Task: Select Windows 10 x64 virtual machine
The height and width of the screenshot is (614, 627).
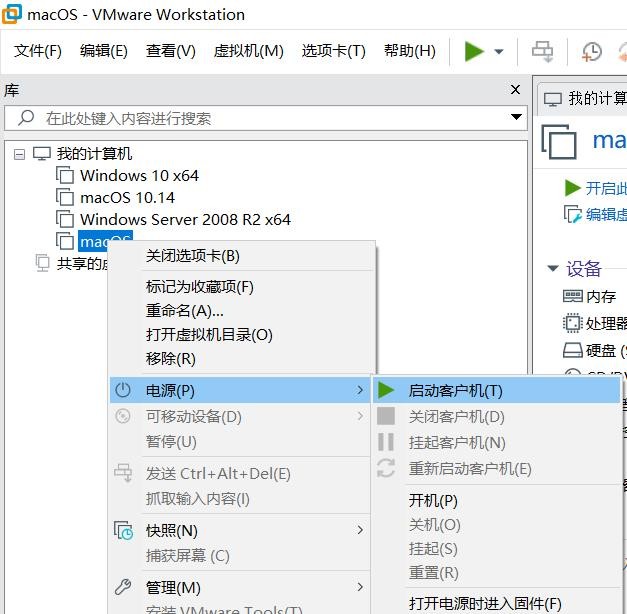Action: (x=139, y=175)
